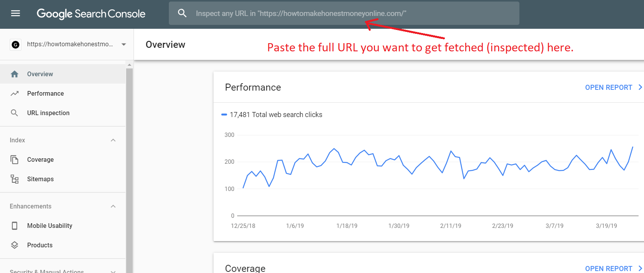Open the Coverage report link

608,269
